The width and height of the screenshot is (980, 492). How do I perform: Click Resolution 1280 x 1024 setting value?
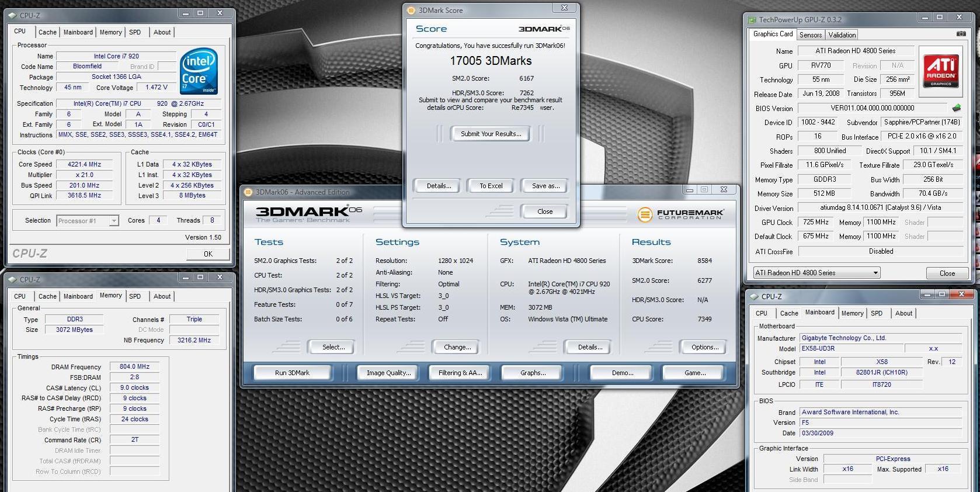456,261
